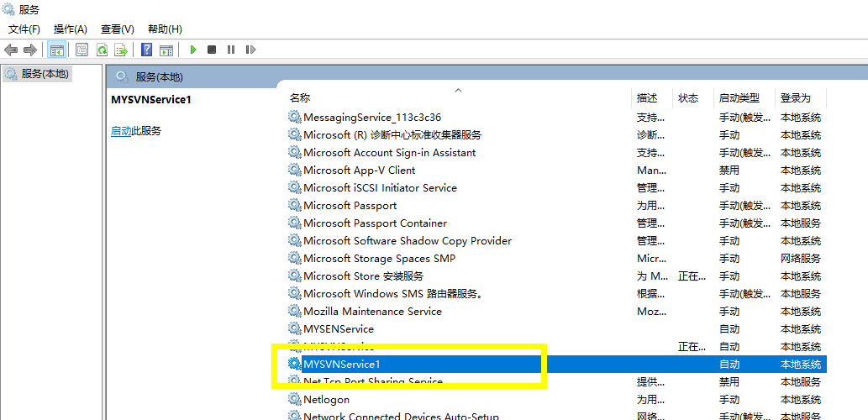Select the MYSVNService1 row name
The width and height of the screenshot is (868, 420).
[341, 364]
